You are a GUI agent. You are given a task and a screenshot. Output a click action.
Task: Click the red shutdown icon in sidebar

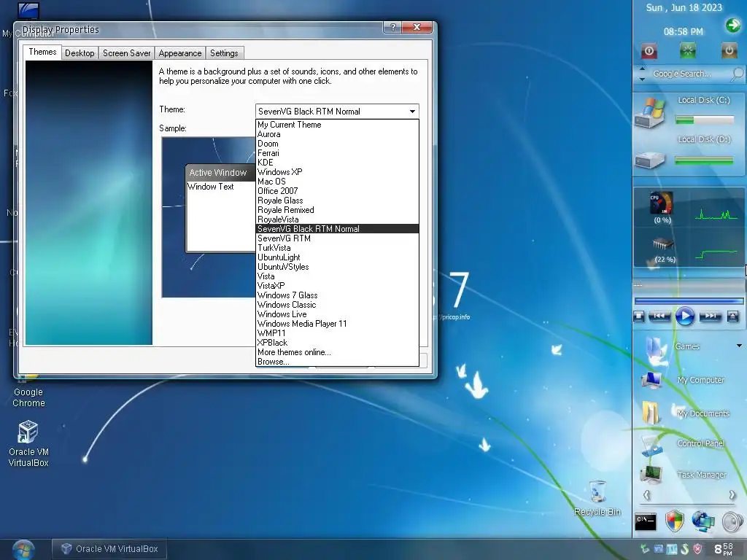pos(649,50)
